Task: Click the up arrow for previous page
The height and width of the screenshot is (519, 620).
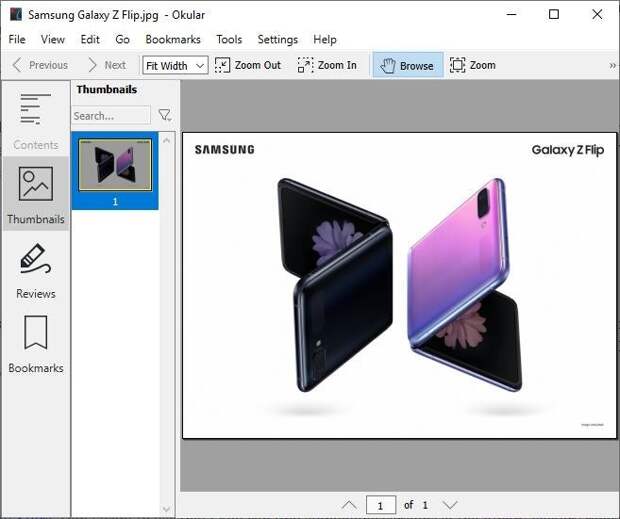Action: click(349, 505)
